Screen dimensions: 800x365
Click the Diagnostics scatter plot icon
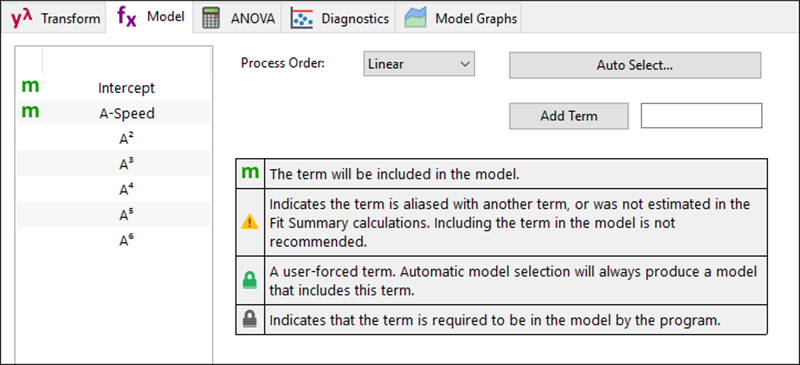(x=302, y=19)
